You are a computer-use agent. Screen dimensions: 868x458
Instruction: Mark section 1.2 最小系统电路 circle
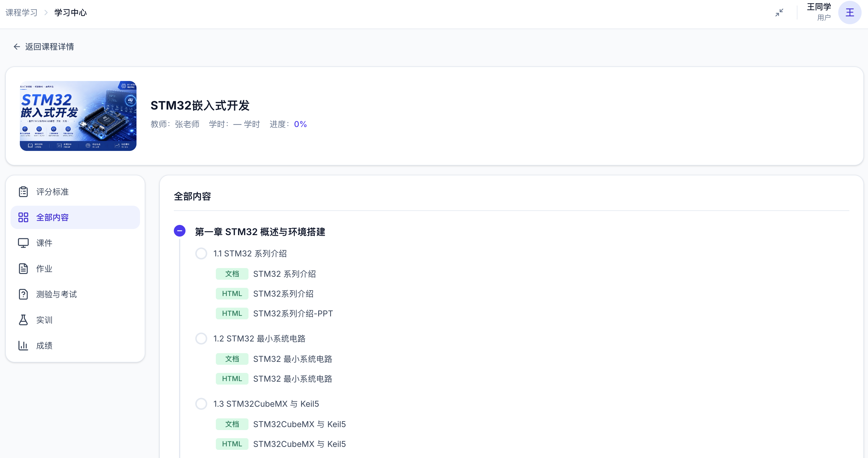point(201,339)
